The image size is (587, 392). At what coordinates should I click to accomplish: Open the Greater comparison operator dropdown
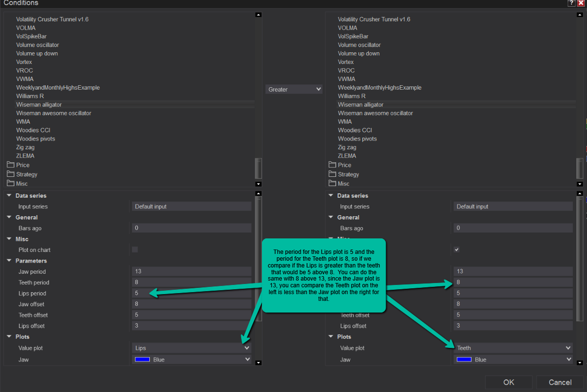294,89
